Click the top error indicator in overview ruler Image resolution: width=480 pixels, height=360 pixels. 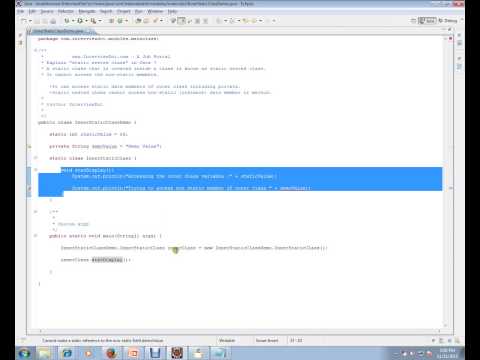451,39
